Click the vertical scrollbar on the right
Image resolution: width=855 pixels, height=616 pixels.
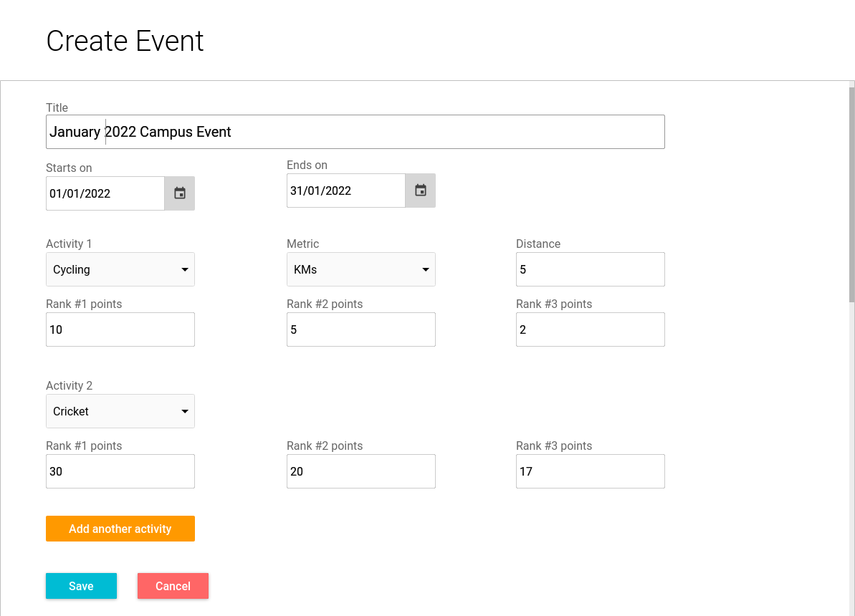[x=851, y=193]
